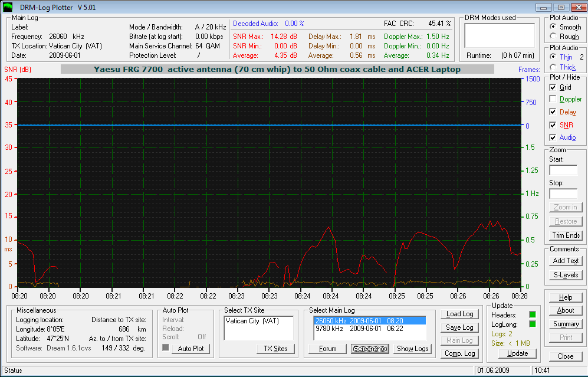Toggle the Delay plot checkbox

(553, 112)
